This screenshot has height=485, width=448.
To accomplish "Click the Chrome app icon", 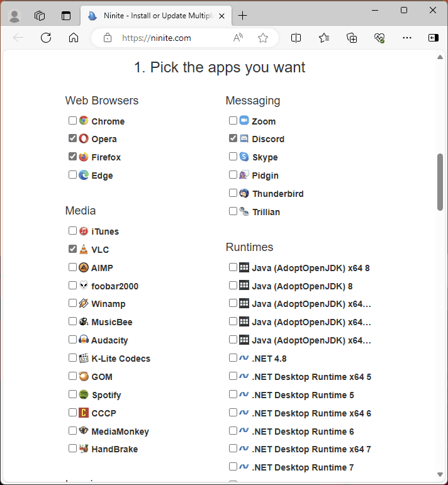I will point(84,121).
